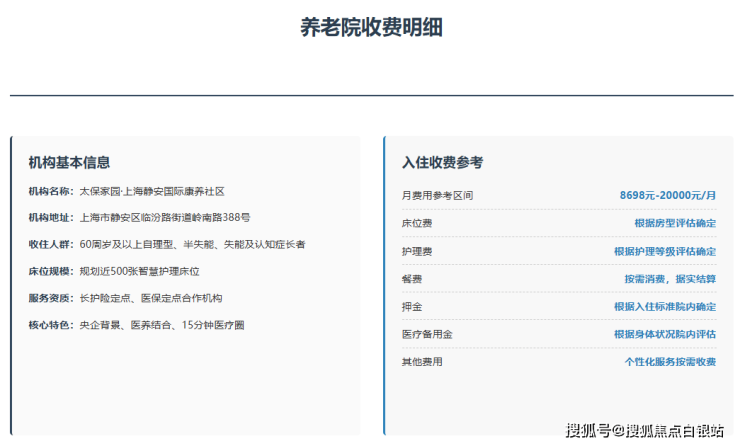Click the page title 养老院收费明细

371,27
